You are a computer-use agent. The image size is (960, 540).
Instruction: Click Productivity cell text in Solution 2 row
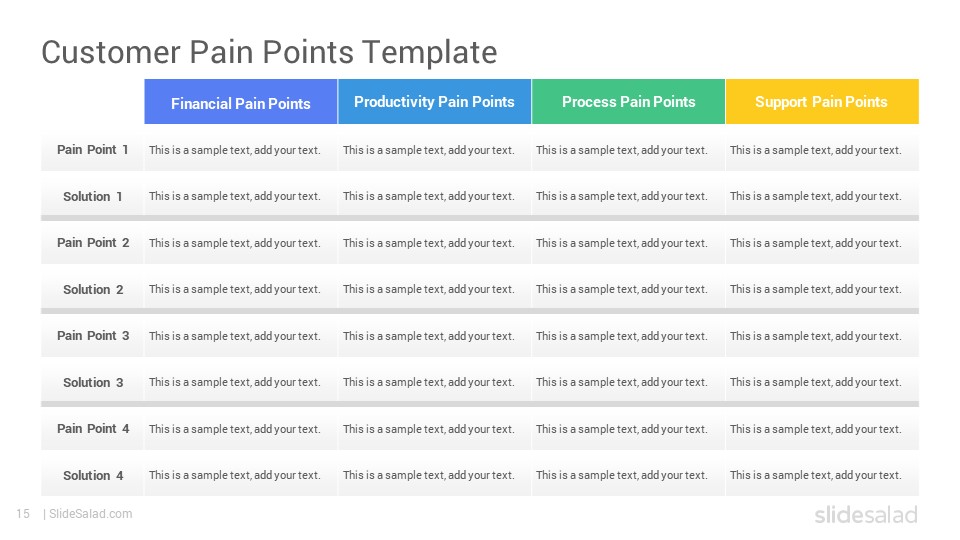[x=429, y=289]
